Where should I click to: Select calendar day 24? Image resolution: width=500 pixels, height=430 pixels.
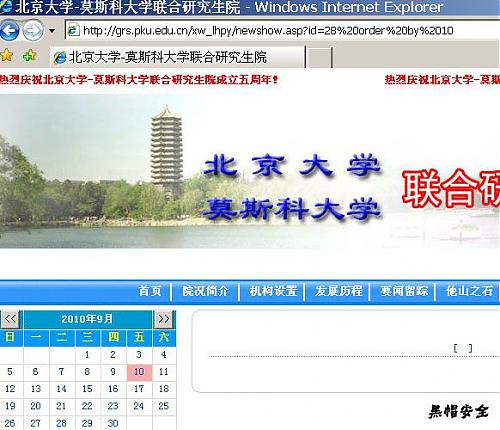pos(139,406)
